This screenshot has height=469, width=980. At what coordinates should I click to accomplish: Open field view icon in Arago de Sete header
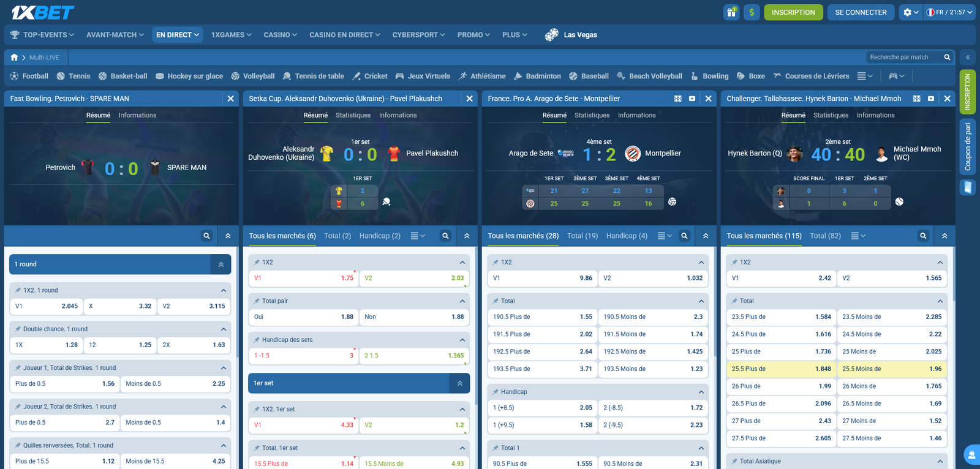tap(678, 99)
